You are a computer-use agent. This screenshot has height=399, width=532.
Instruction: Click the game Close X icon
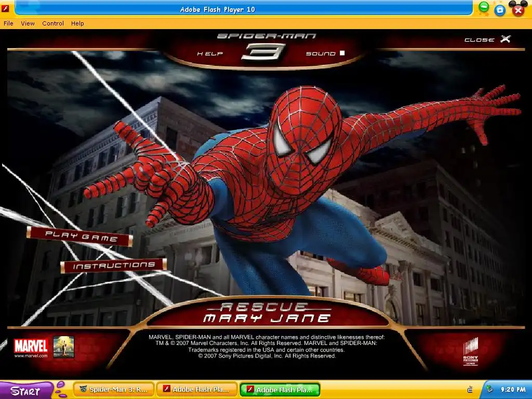(506, 39)
